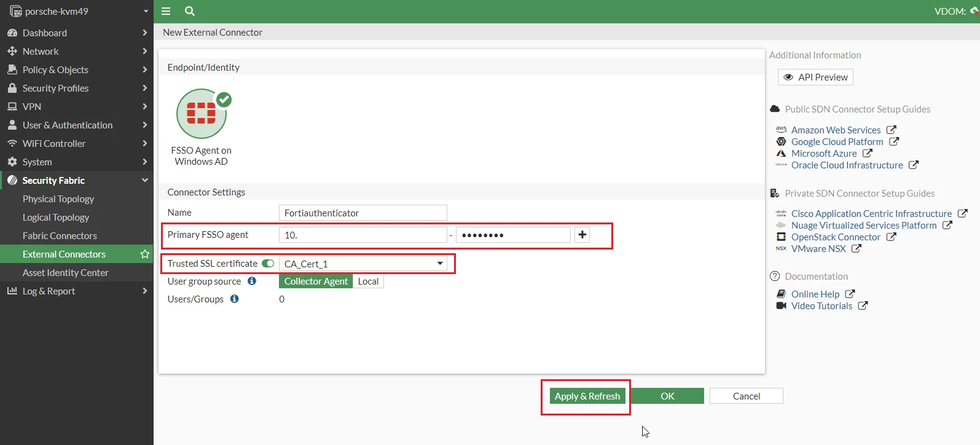The width and height of the screenshot is (980, 445).
Task: Click the Security Fabric icon
Action: click(12, 180)
